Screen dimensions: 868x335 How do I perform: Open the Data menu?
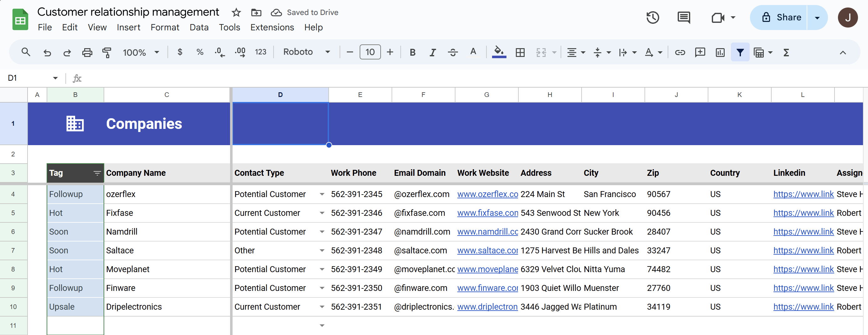tap(199, 27)
